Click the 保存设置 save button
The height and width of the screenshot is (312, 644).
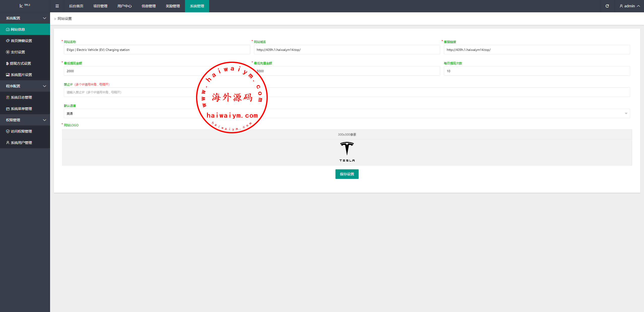[x=347, y=174]
